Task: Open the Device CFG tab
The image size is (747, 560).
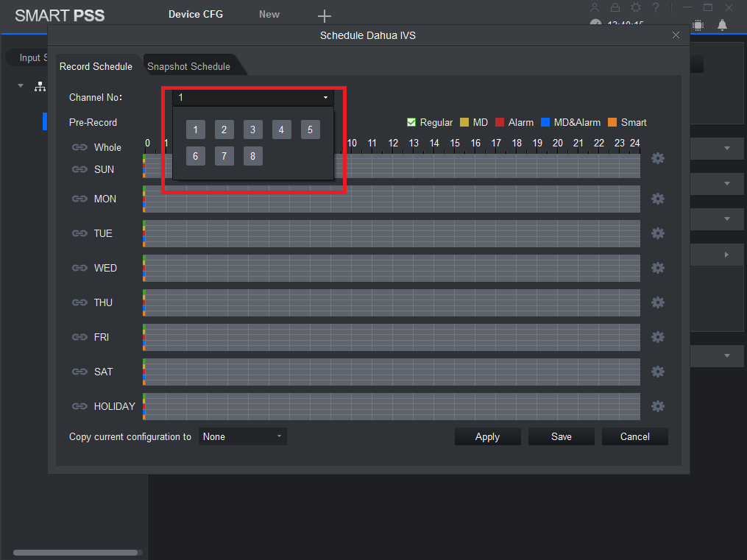Action: click(x=196, y=14)
